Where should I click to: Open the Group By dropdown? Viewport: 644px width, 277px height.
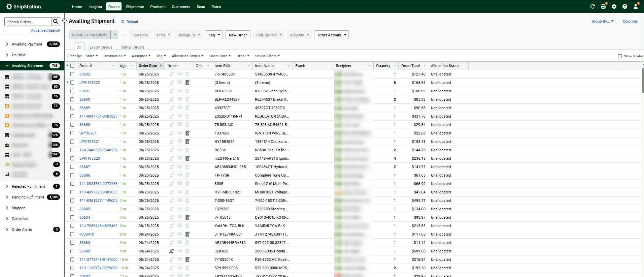pyautogui.click(x=602, y=21)
